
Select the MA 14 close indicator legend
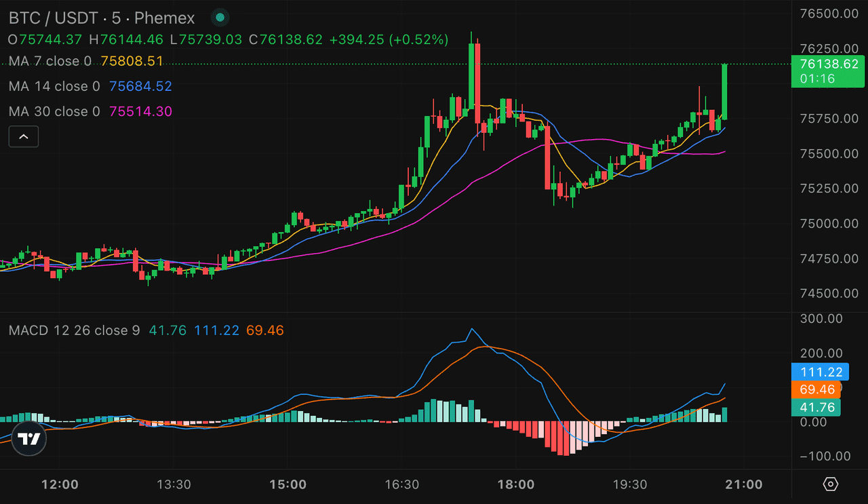tap(54, 86)
